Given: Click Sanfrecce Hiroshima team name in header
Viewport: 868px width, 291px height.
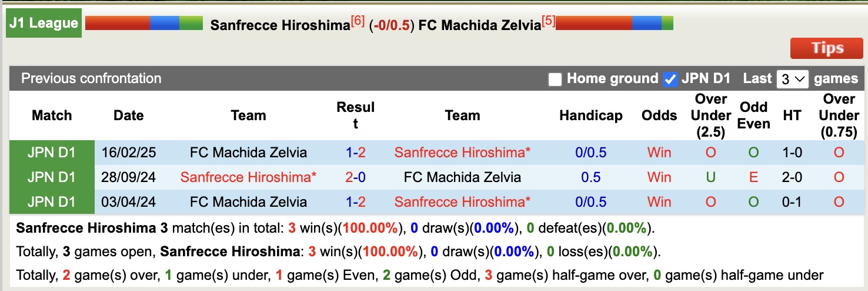Looking at the screenshot, I should pyautogui.click(x=280, y=25).
